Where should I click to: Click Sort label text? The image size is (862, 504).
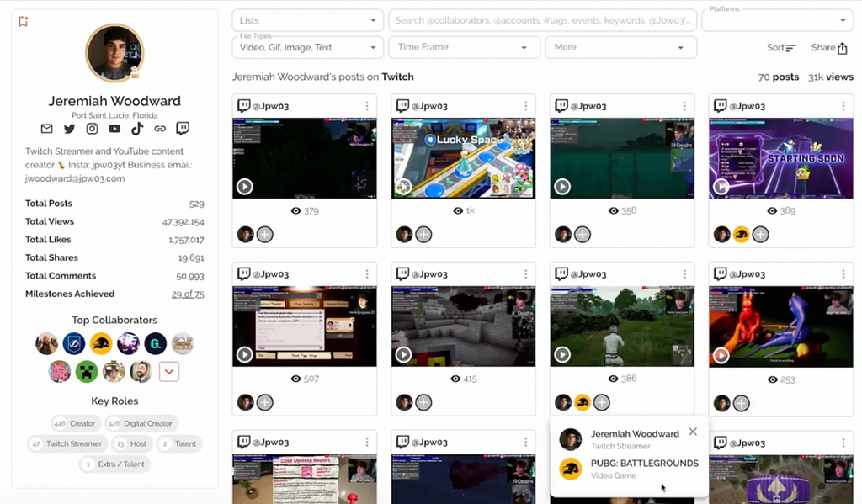coord(775,48)
